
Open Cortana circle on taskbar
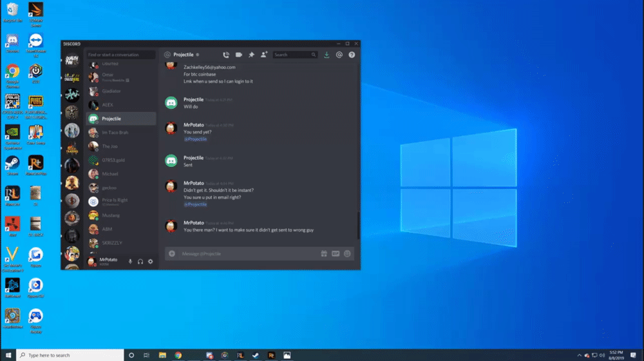point(131,355)
